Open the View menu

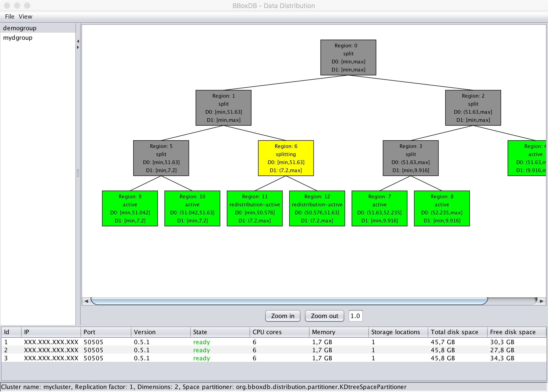(x=25, y=17)
